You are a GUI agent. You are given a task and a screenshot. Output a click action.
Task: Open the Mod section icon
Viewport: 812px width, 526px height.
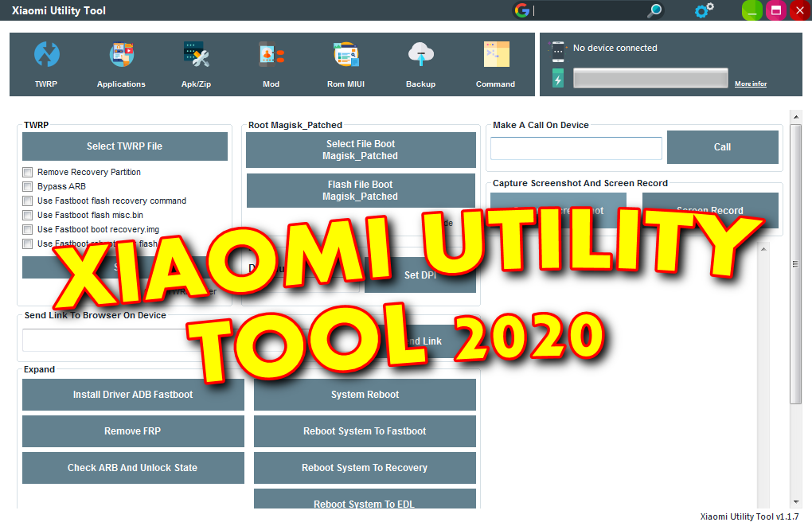[x=271, y=54]
